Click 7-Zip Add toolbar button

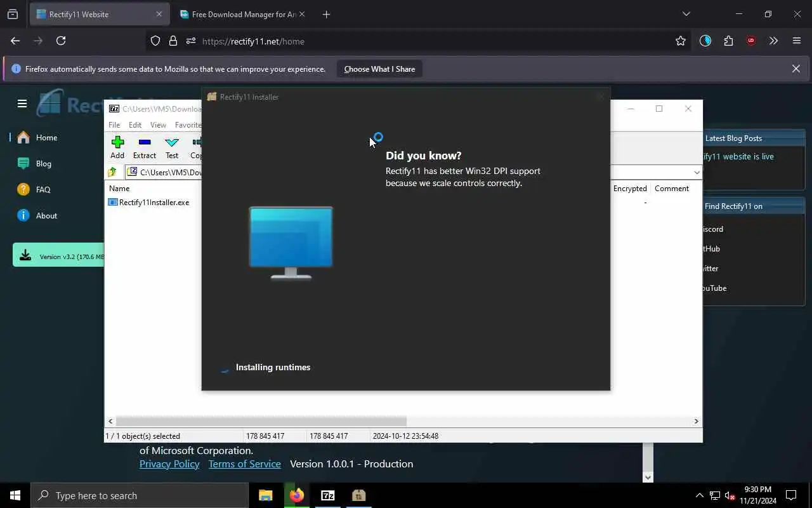click(117, 147)
